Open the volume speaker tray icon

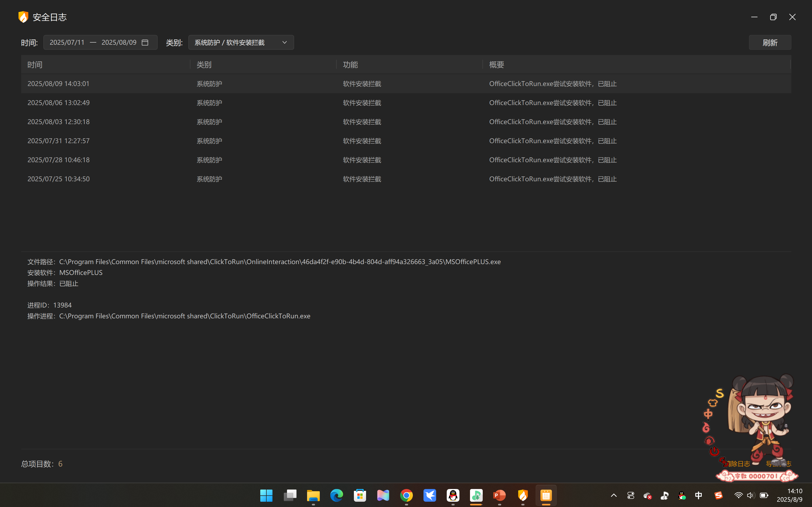[751, 495]
